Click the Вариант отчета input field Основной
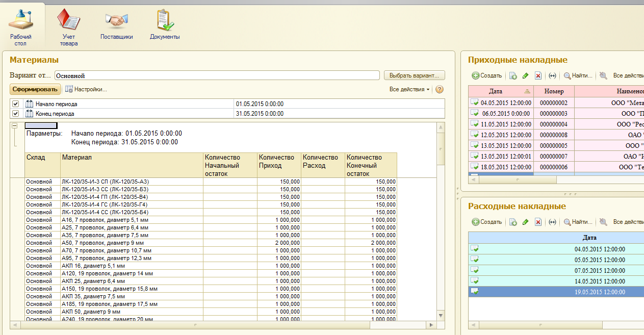Image resolution: width=644 pixels, height=335 pixels. click(217, 75)
